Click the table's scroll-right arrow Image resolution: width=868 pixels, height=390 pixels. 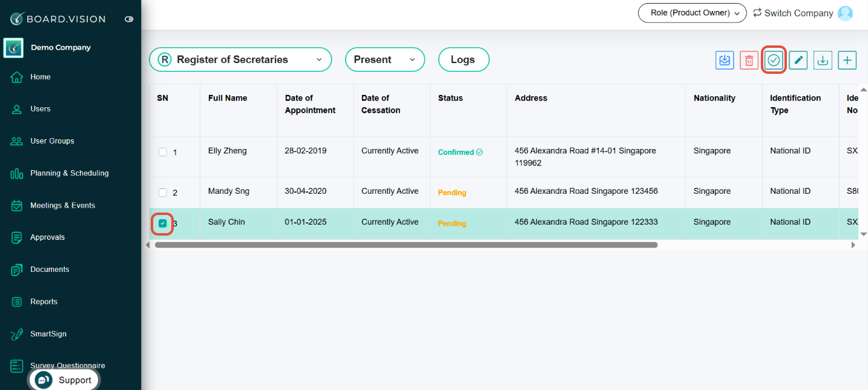(x=853, y=245)
